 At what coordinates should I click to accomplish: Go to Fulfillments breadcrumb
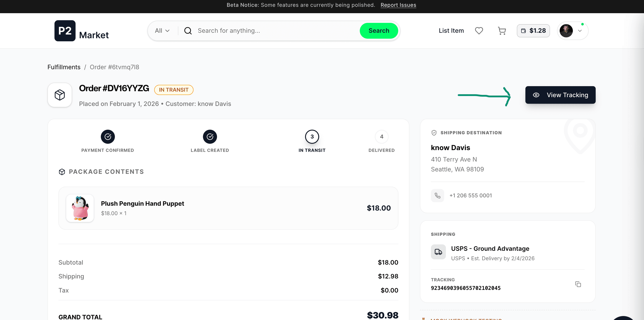pos(64,67)
